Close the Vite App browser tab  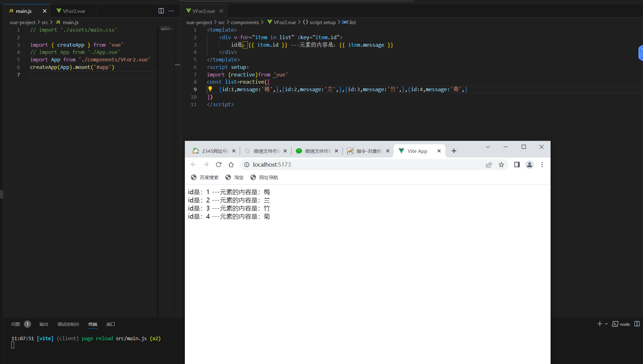point(439,151)
